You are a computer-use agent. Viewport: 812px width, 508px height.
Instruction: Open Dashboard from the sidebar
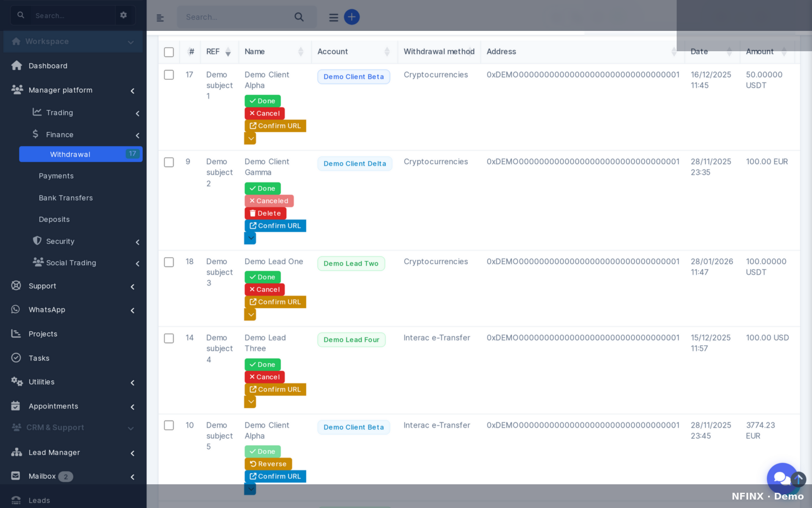pyautogui.click(x=48, y=66)
